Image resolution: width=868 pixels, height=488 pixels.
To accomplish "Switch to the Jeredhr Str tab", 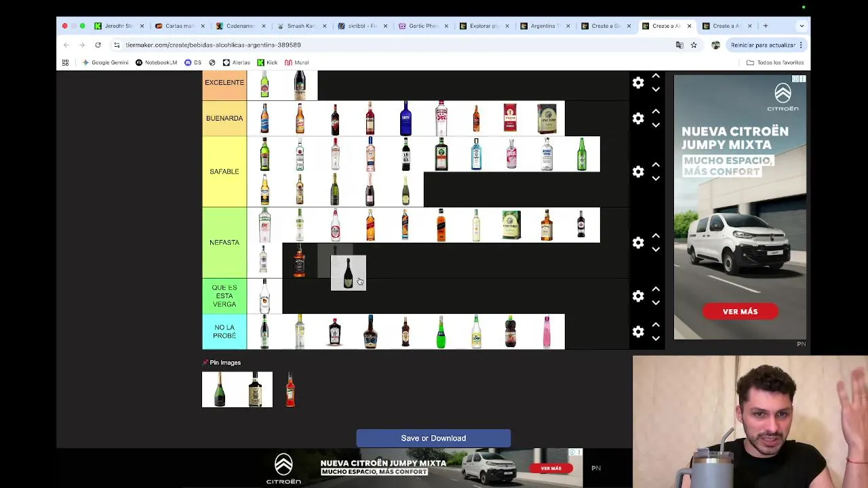I will 119,26.
